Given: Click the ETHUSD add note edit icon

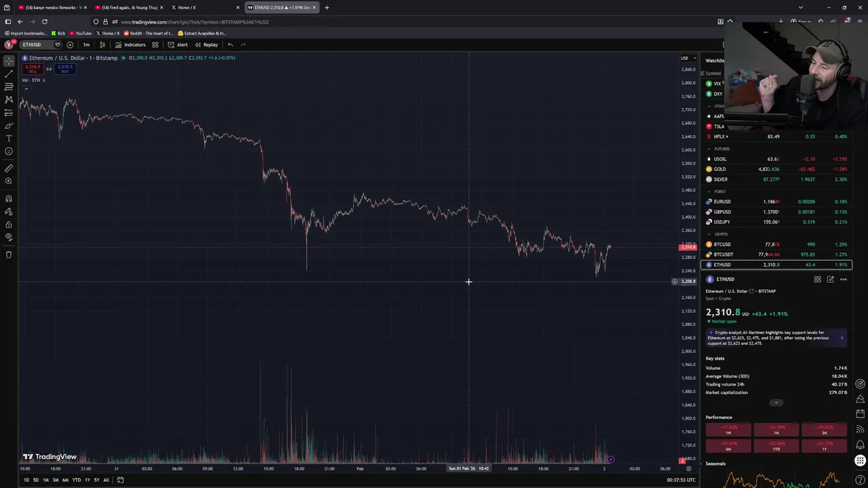Looking at the screenshot, I should click(x=830, y=279).
